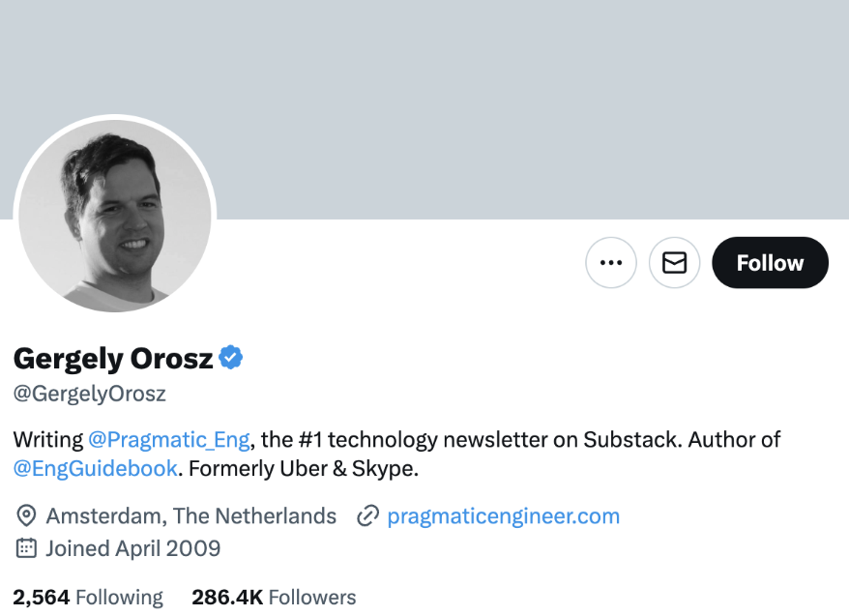This screenshot has width=849, height=616.
Task: Follow Gergely Orosz
Action: click(770, 262)
